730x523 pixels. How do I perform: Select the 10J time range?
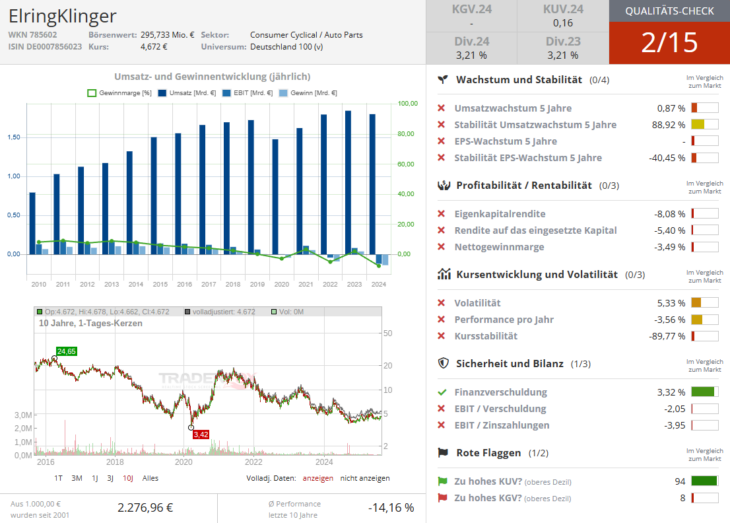tap(128, 478)
